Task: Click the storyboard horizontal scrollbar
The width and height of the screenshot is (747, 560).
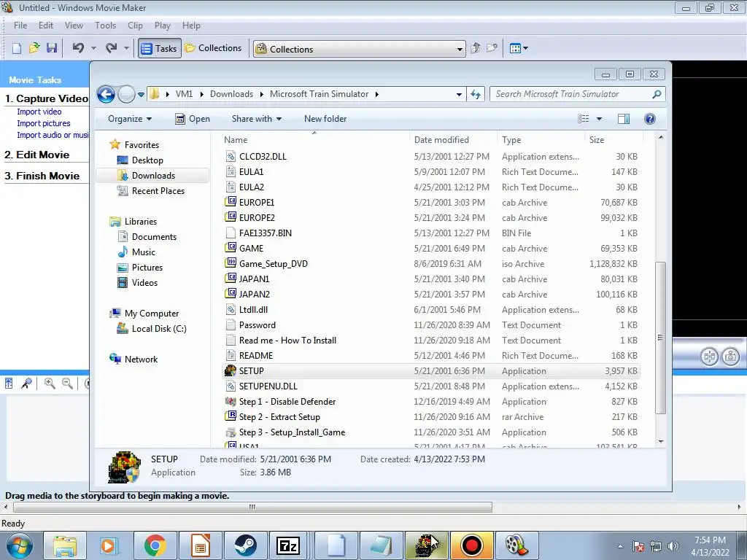Action: pos(252,507)
